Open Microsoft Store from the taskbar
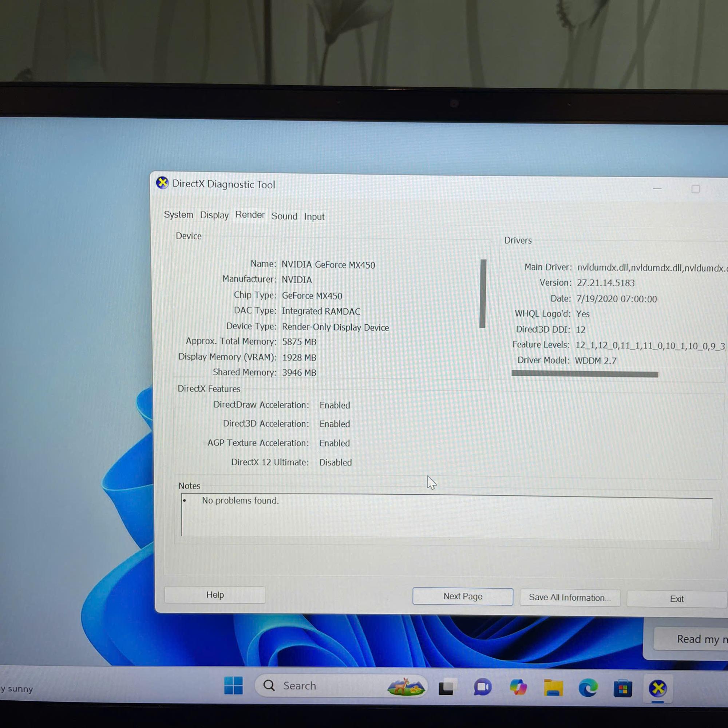Image resolution: width=728 pixels, height=728 pixels. point(622,688)
